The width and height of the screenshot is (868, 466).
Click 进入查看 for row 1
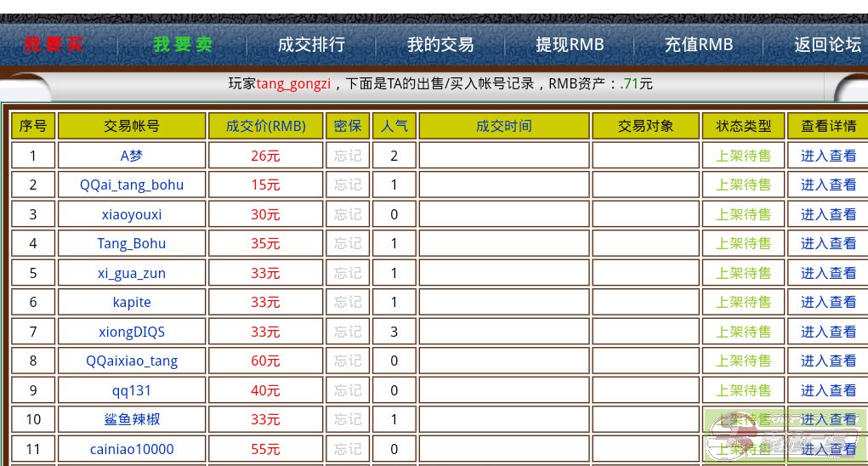828,156
